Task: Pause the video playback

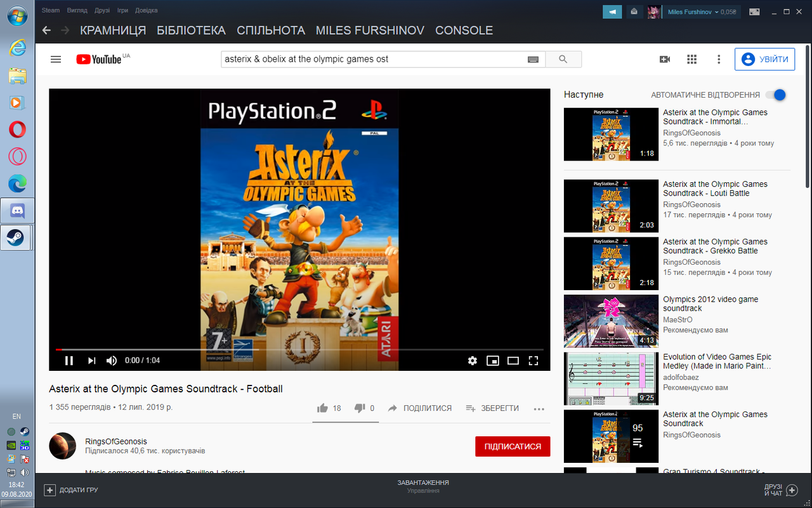Action: coord(69,361)
